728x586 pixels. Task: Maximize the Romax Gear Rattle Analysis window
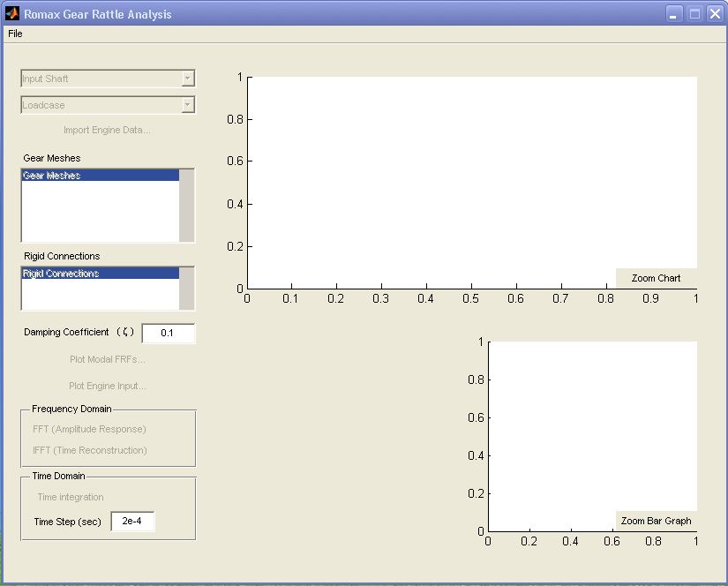[694, 14]
